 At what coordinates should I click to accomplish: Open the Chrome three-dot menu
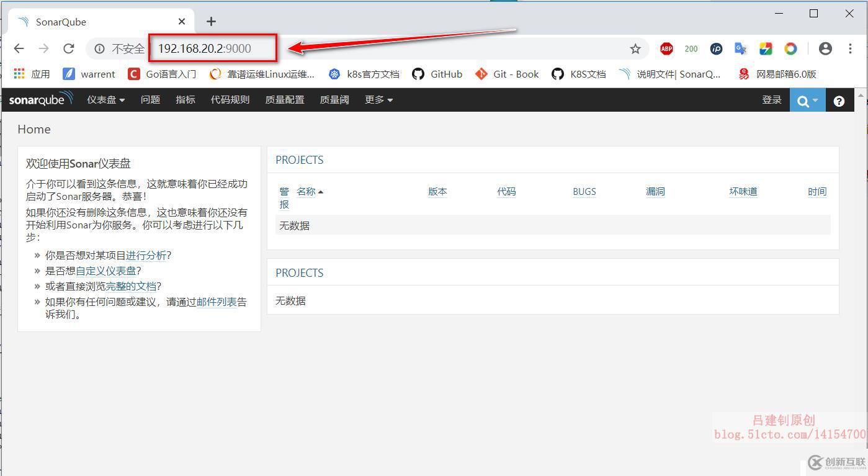click(x=850, y=48)
